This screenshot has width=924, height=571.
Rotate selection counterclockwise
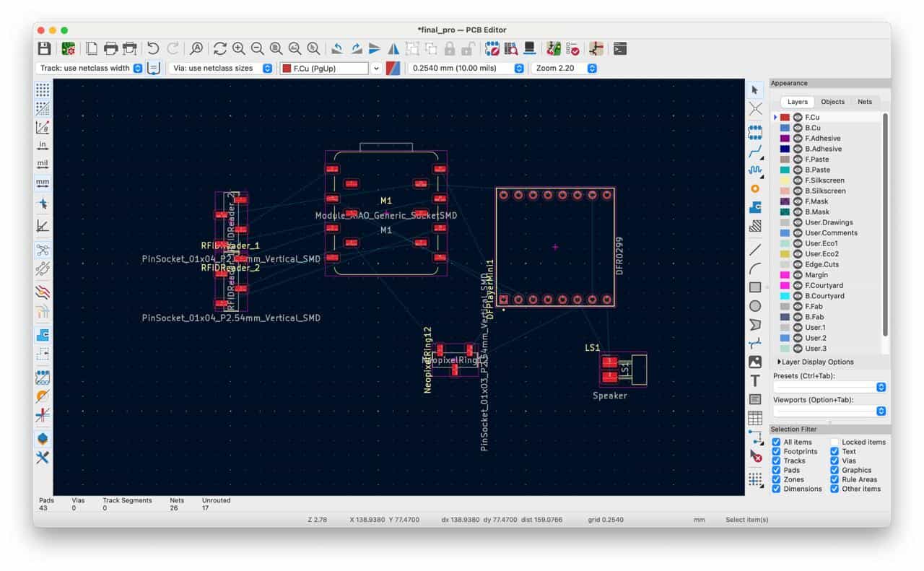[337, 48]
